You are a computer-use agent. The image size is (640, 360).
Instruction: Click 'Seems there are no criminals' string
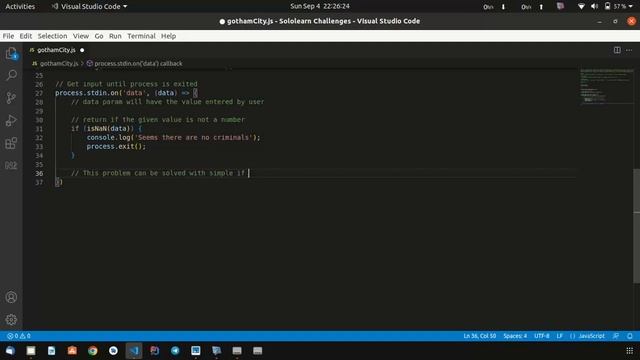tap(193, 138)
